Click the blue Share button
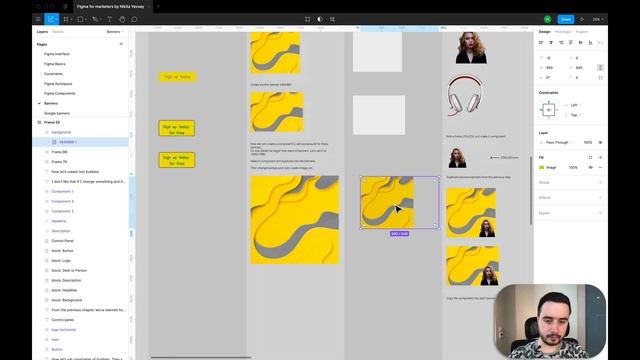Image resolution: width=640 pixels, height=360 pixels. pyautogui.click(x=566, y=19)
